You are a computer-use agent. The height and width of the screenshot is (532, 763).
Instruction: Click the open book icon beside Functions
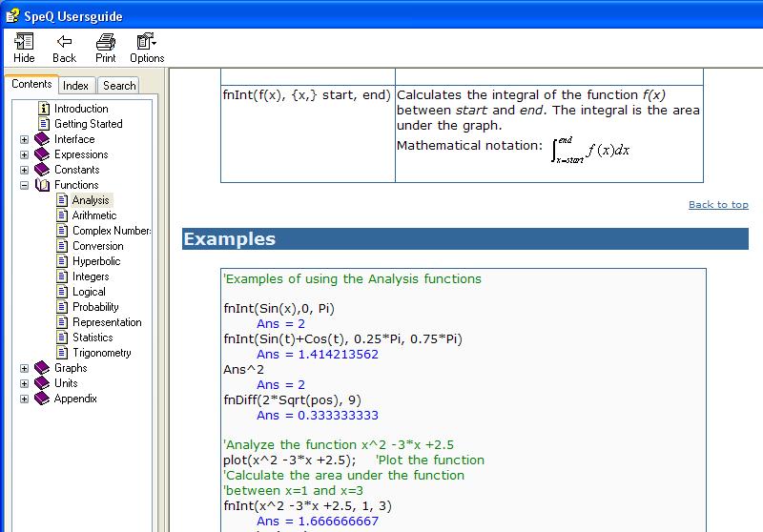(x=42, y=185)
